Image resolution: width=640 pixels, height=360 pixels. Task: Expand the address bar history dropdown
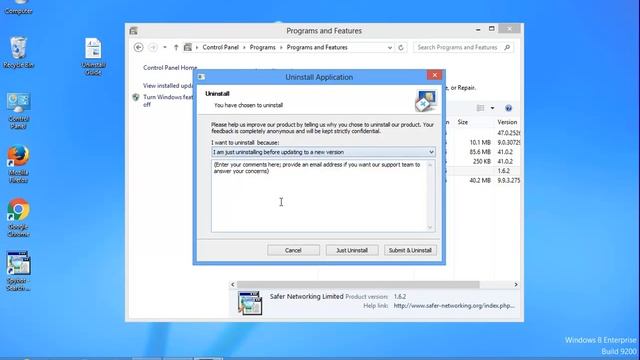coord(390,47)
